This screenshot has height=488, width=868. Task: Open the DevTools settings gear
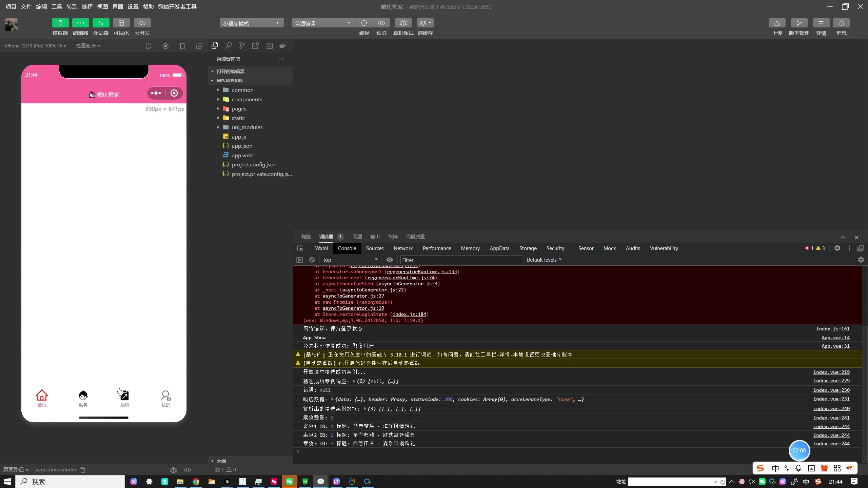tap(837, 248)
